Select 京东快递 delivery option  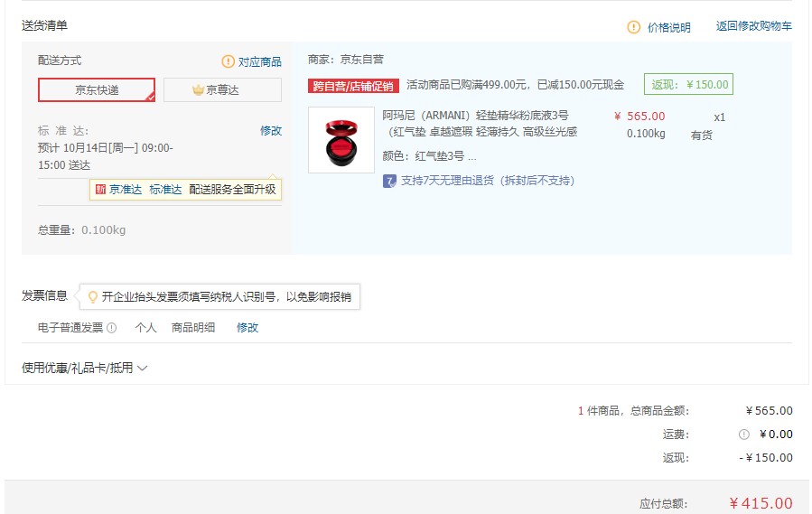(x=97, y=90)
